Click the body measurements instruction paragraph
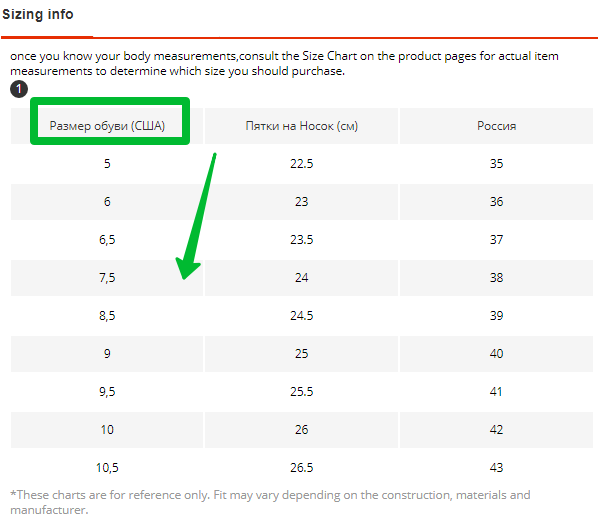The width and height of the screenshot is (598, 531). (284, 63)
